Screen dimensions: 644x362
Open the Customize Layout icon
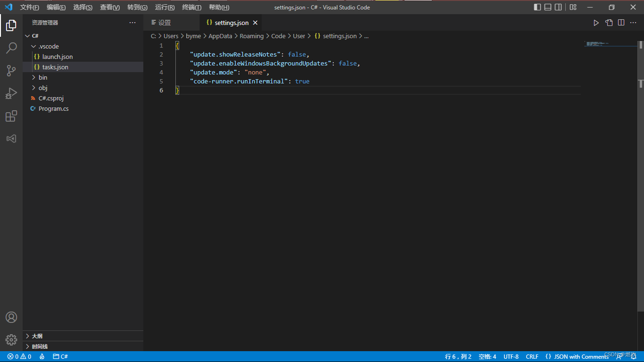point(573,7)
